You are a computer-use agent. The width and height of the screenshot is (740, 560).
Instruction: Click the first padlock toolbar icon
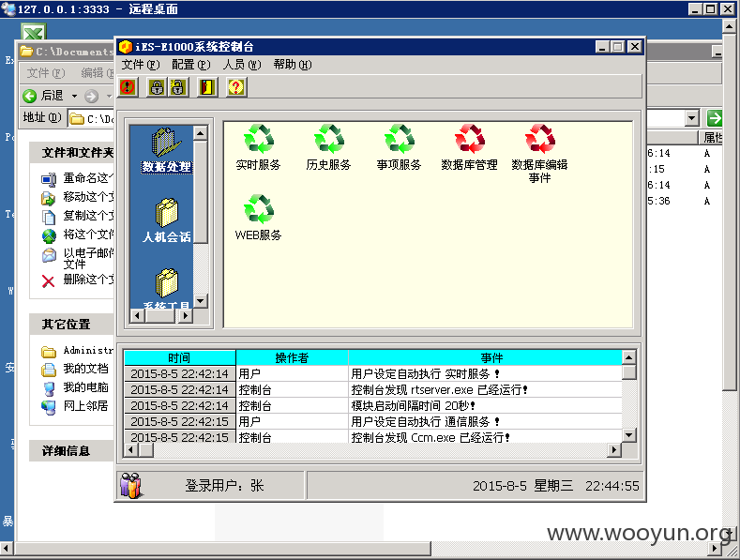click(x=157, y=87)
